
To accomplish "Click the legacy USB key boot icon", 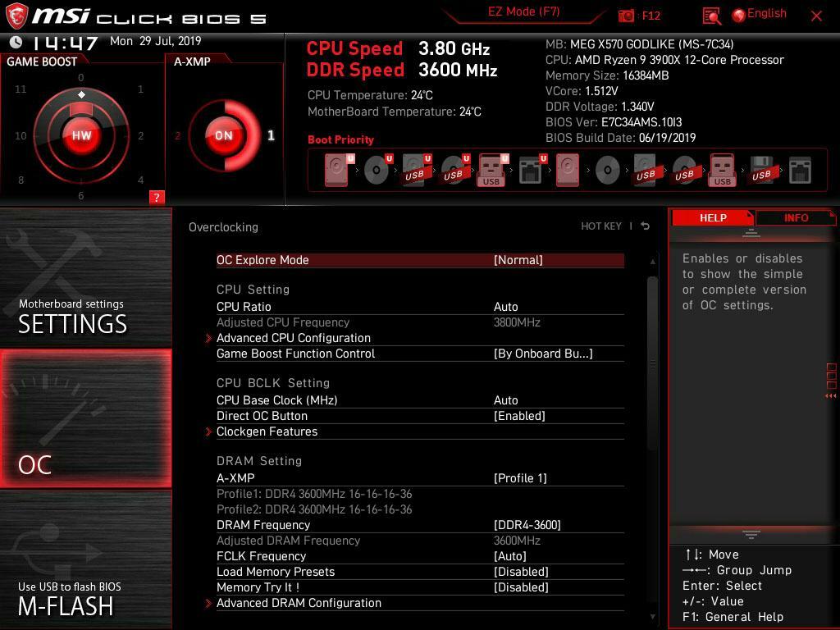I will [722, 170].
